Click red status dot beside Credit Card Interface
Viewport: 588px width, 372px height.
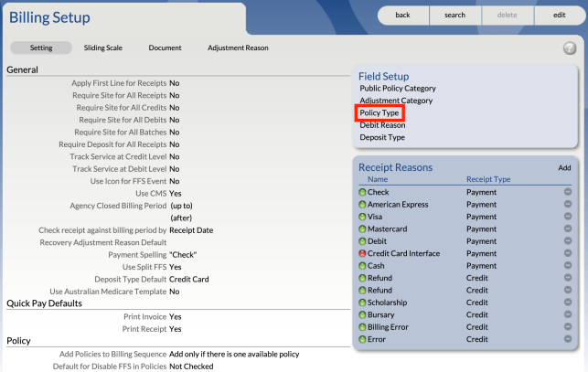(362, 253)
